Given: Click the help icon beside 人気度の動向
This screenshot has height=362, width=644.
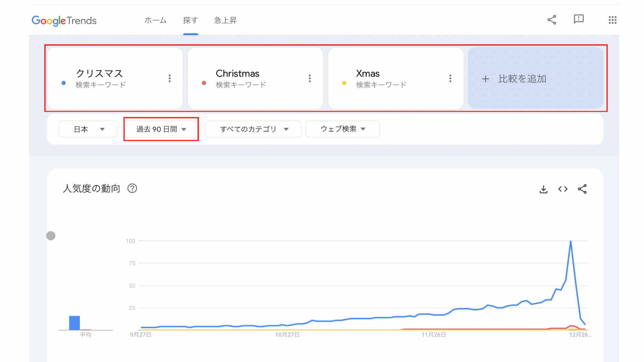Looking at the screenshot, I should [x=132, y=188].
